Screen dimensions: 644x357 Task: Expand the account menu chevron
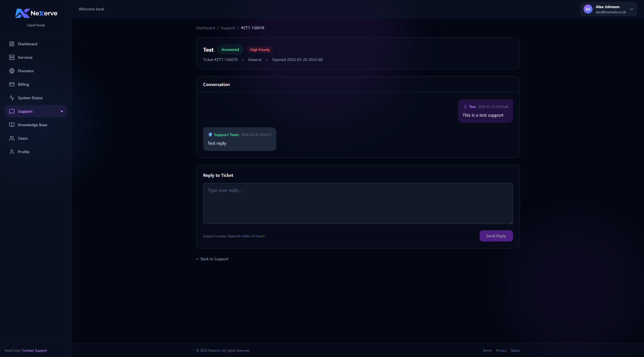pyautogui.click(x=632, y=9)
